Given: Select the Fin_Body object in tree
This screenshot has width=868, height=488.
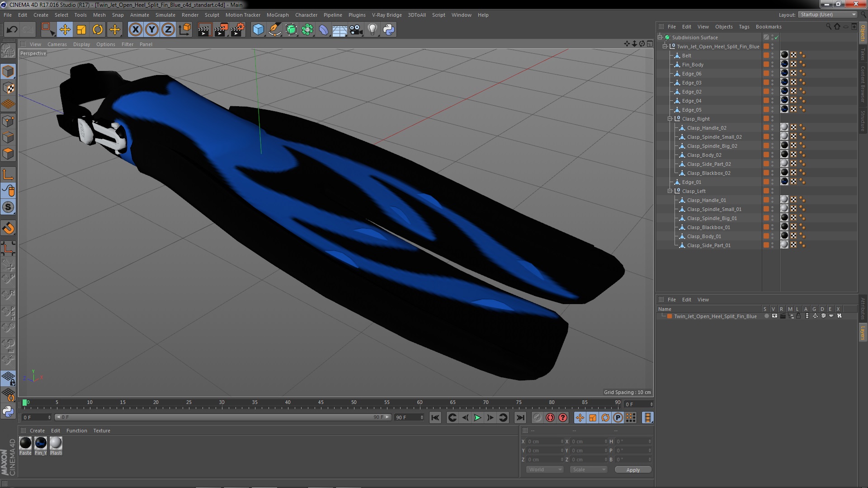Looking at the screenshot, I should [x=693, y=65].
